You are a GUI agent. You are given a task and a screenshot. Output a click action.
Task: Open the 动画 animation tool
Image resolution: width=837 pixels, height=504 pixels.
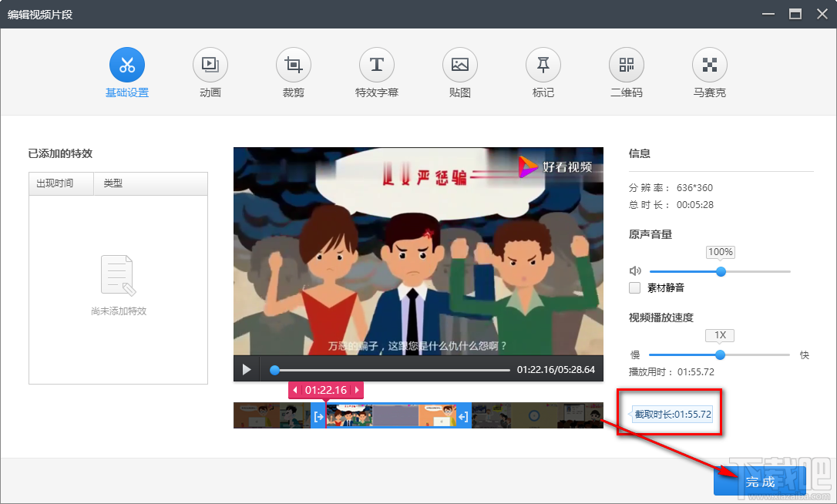(210, 66)
